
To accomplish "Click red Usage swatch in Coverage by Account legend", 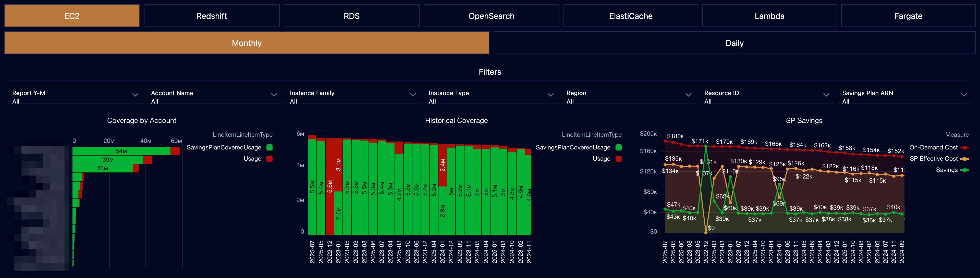I will click(269, 159).
